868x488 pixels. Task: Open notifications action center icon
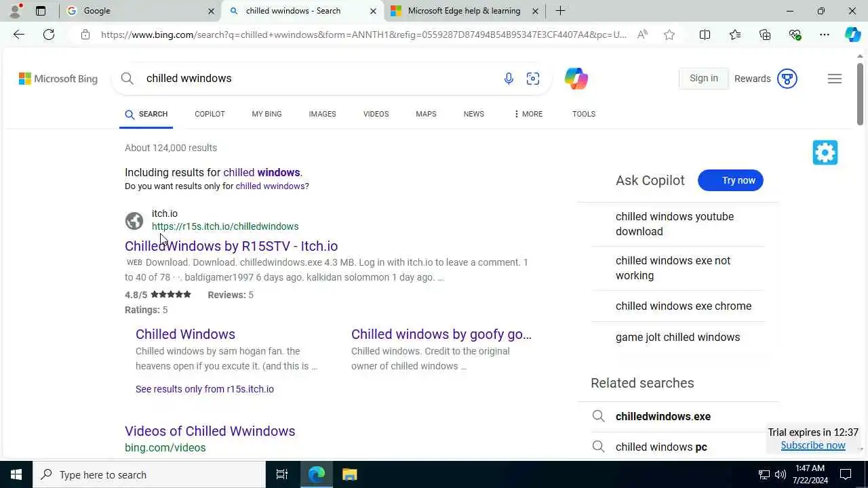point(846,474)
